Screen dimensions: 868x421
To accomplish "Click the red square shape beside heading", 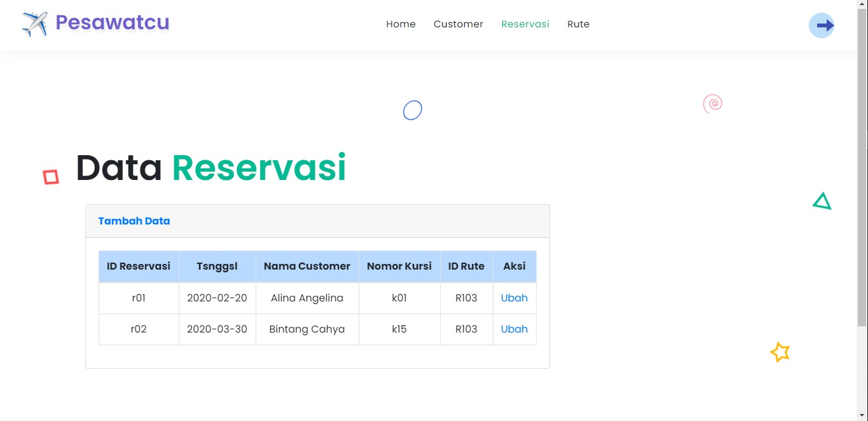I will [x=51, y=177].
